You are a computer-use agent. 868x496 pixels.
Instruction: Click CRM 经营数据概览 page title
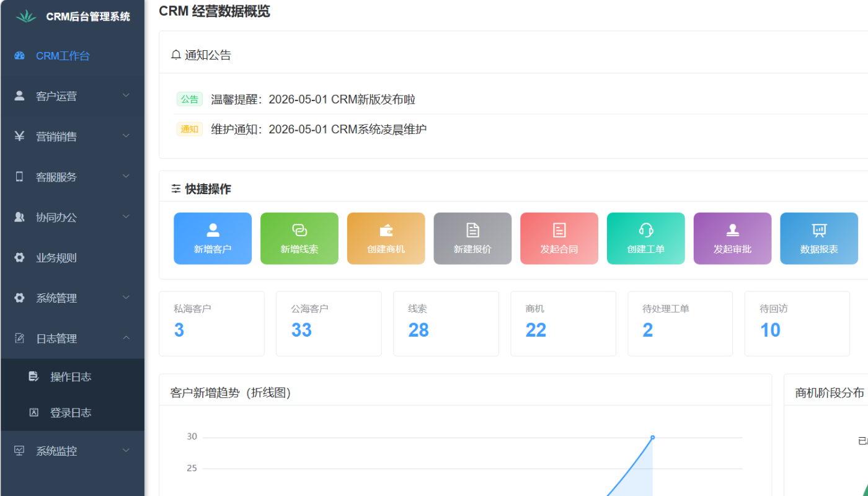[x=215, y=11]
